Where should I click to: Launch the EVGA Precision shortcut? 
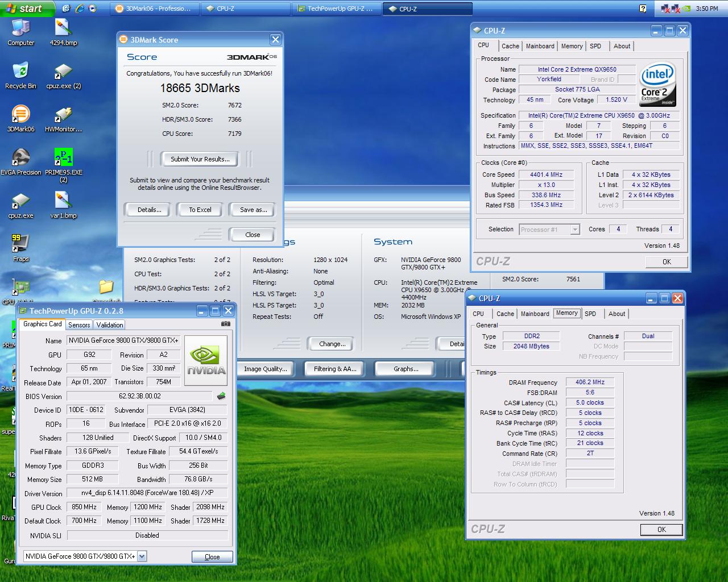[x=20, y=161]
